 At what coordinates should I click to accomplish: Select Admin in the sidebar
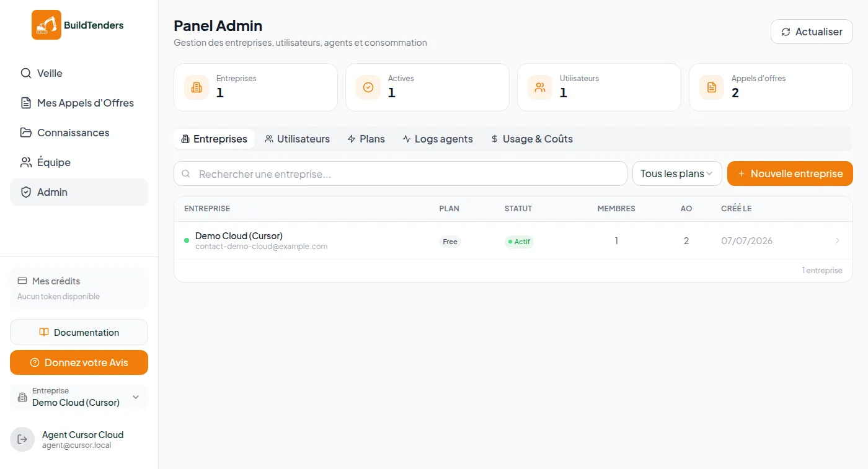(x=79, y=192)
